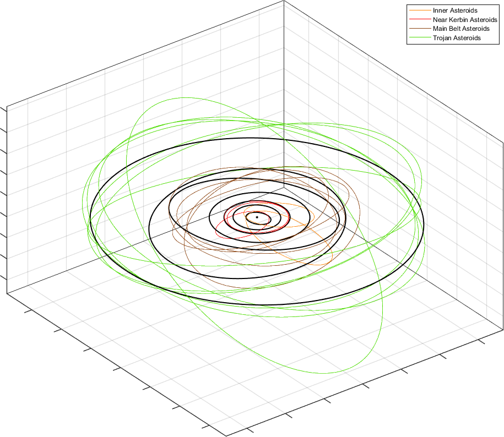Screen dimensions: 504x437
Task: Click the brown line sample in legend
Action: [420, 29]
